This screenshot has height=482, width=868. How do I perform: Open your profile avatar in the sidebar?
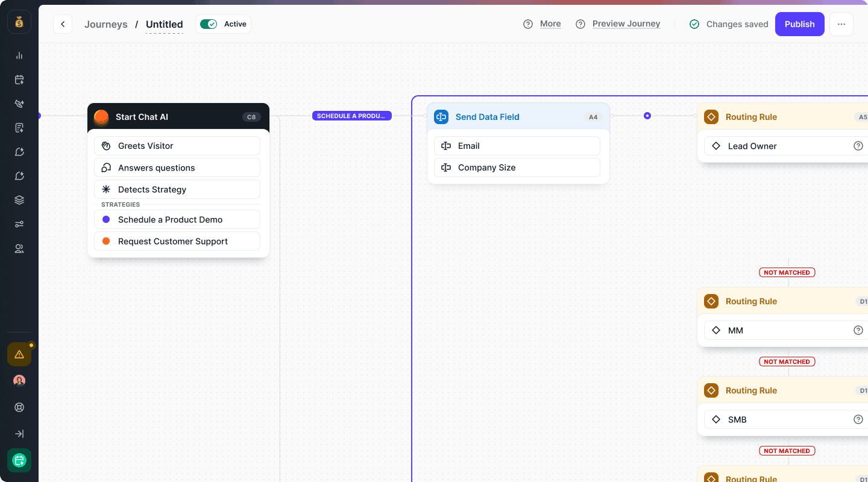[x=19, y=380]
